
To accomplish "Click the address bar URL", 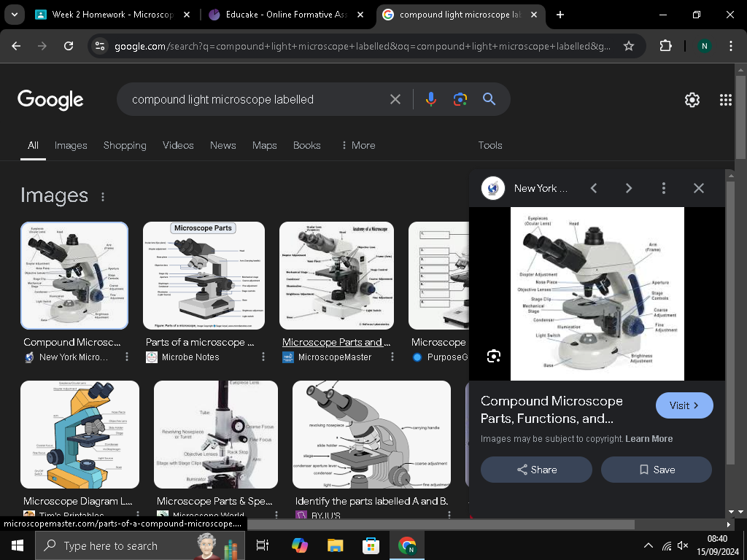I will pos(362,46).
